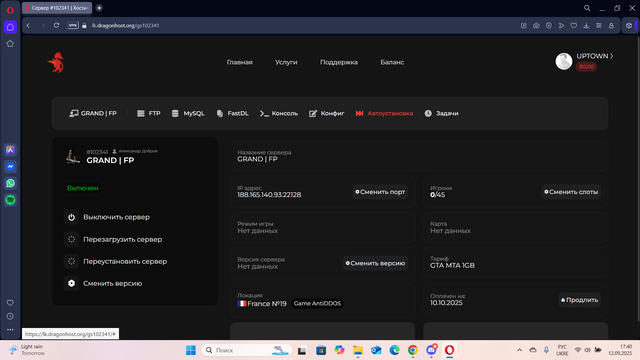This screenshot has width=640, height=360.
Task: Click the Включен status label
Action: coord(82,188)
